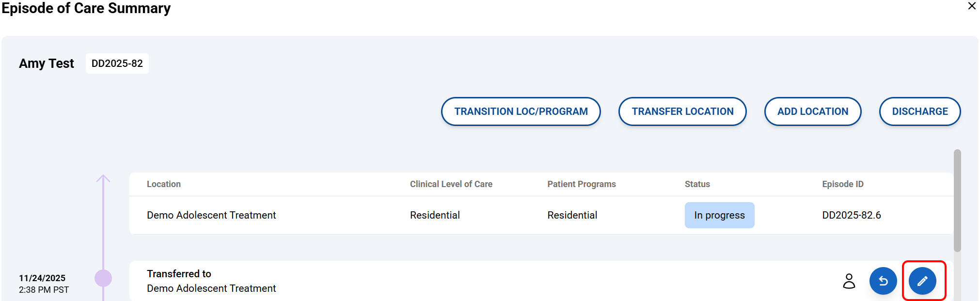Click the Episode ID column header
The height and width of the screenshot is (301, 980).
[x=842, y=184]
